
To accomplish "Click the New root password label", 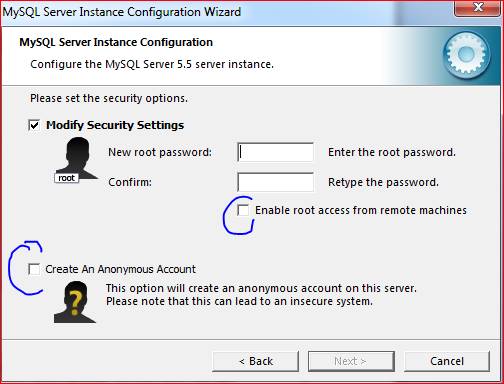I will pos(160,152).
